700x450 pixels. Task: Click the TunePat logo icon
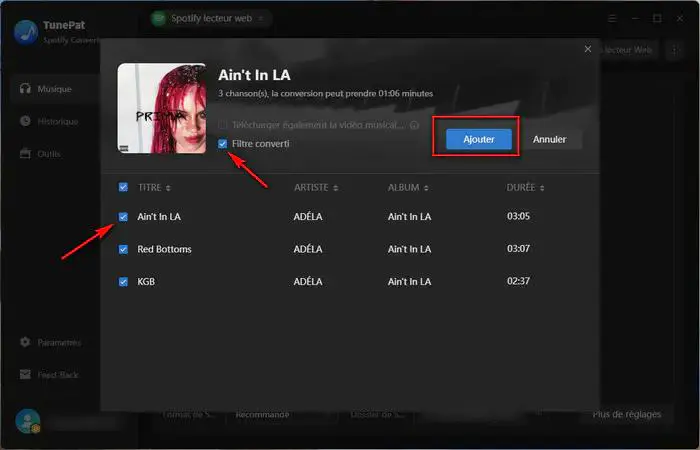point(26,31)
